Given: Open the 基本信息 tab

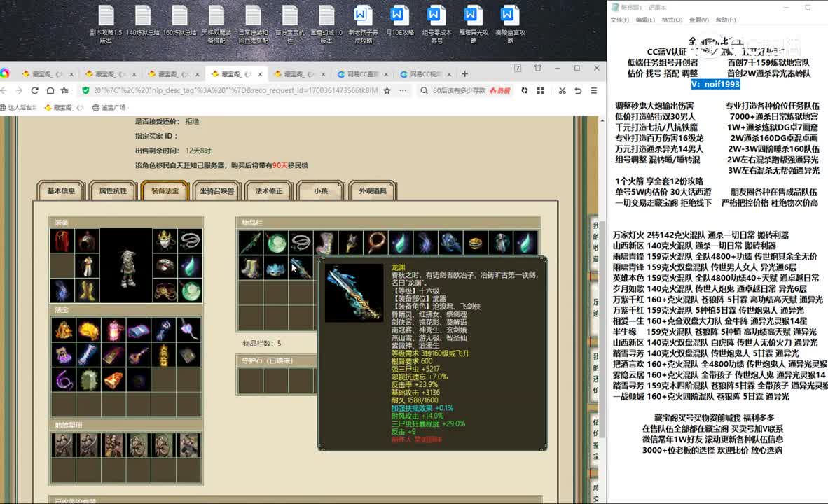Looking at the screenshot, I should pyautogui.click(x=61, y=190).
